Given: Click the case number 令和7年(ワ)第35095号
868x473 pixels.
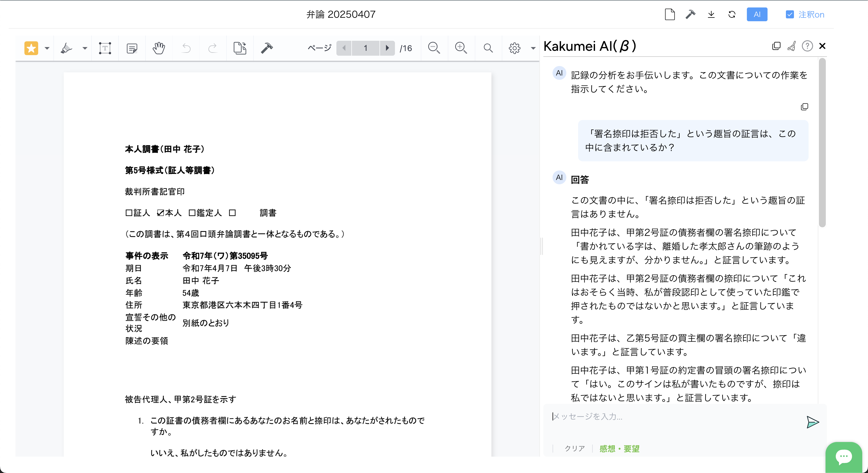Looking at the screenshot, I should click(225, 256).
